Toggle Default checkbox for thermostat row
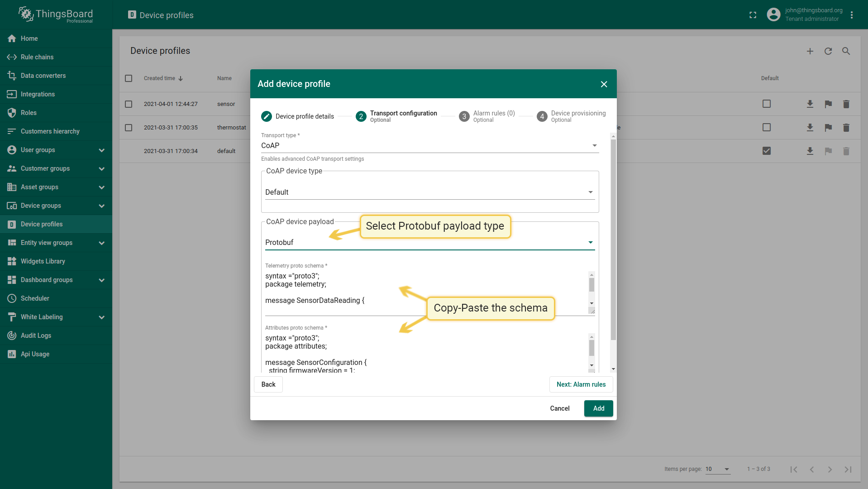This screenshot has height=489, width=868. [767, 127]
